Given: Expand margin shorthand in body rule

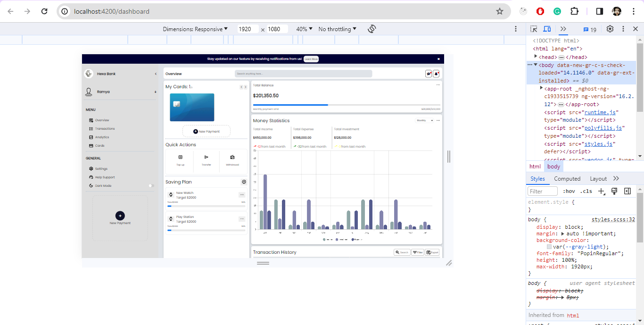Looking at the screenshot, I should pos(562,233).
